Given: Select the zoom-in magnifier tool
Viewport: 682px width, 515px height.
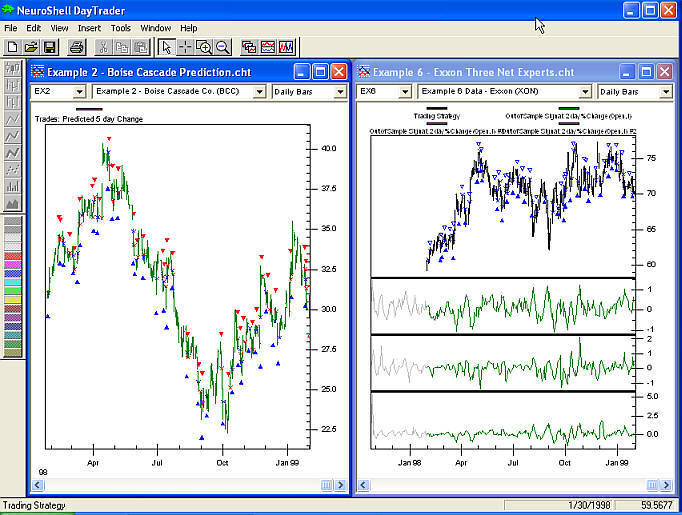Looking at the screenshot, I should click(204, 47).
